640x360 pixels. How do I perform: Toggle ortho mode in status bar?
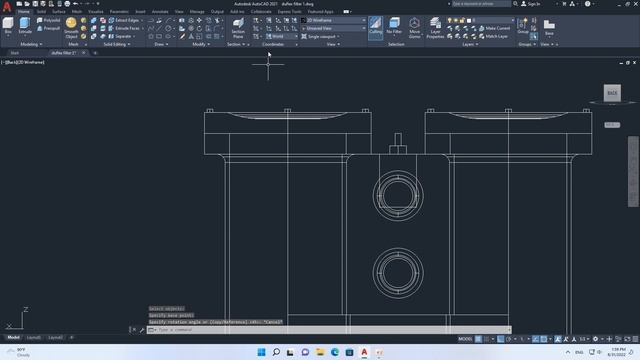pos(500,339)
